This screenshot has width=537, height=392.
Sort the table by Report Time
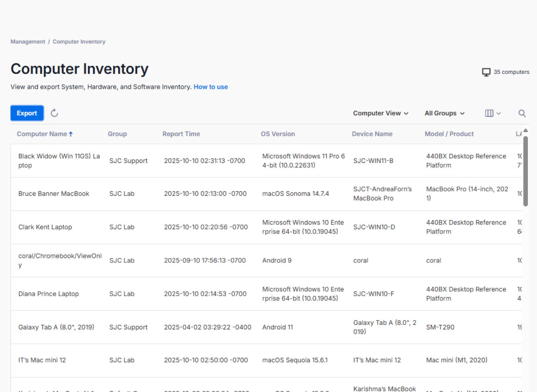pos(181,134)
